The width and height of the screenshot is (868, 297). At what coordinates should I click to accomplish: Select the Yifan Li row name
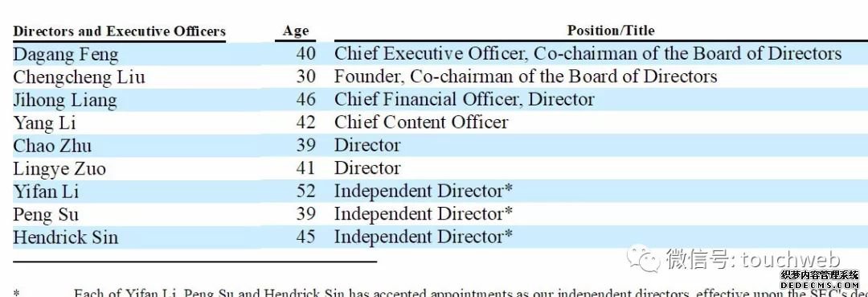(46, 192)
